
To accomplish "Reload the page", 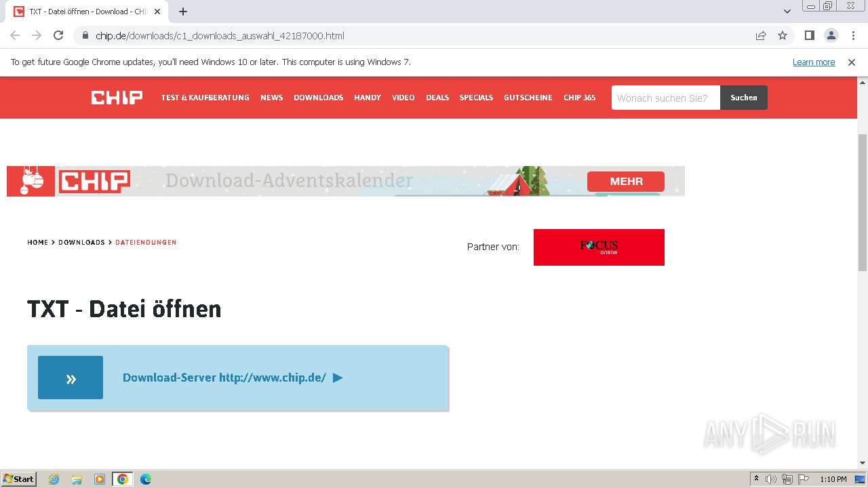I will [x=58, y=35].
